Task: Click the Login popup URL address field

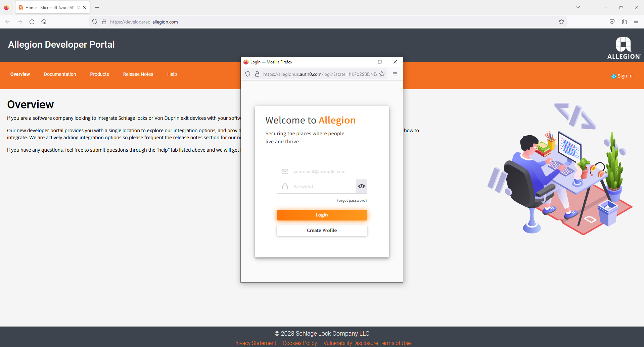Action: pos(320,74)
